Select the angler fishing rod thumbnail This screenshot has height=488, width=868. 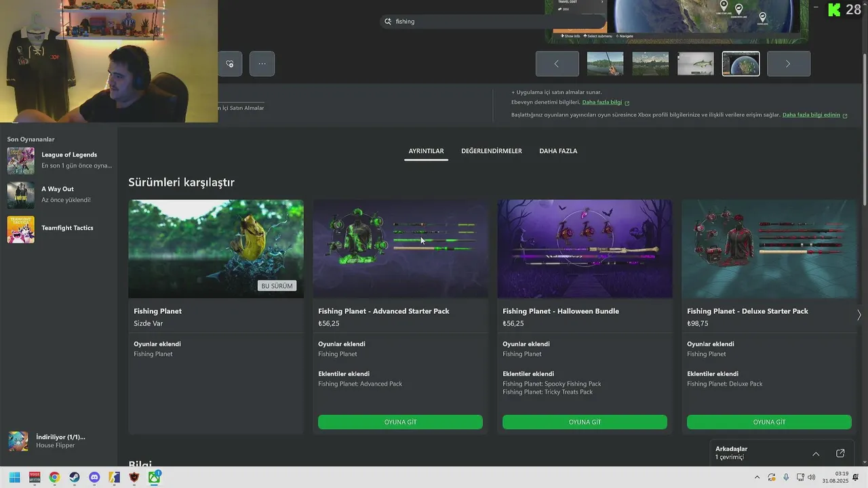tap(605, 64)
